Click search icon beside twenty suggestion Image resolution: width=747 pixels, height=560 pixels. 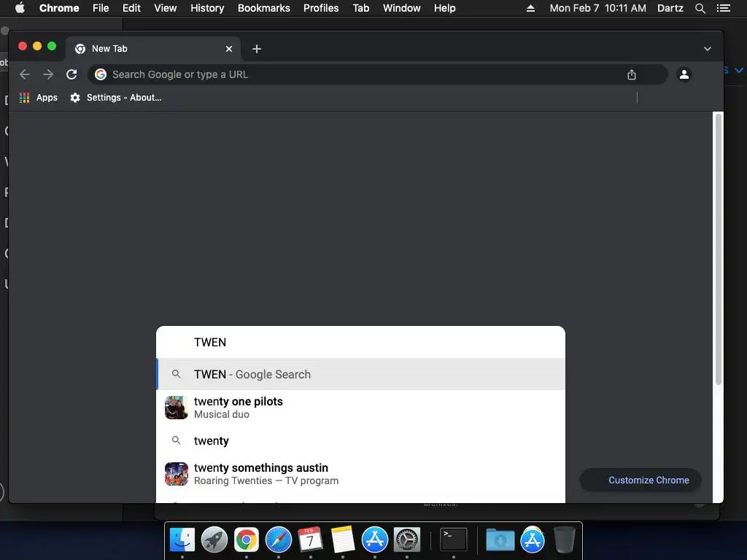[x=177, y=440]
